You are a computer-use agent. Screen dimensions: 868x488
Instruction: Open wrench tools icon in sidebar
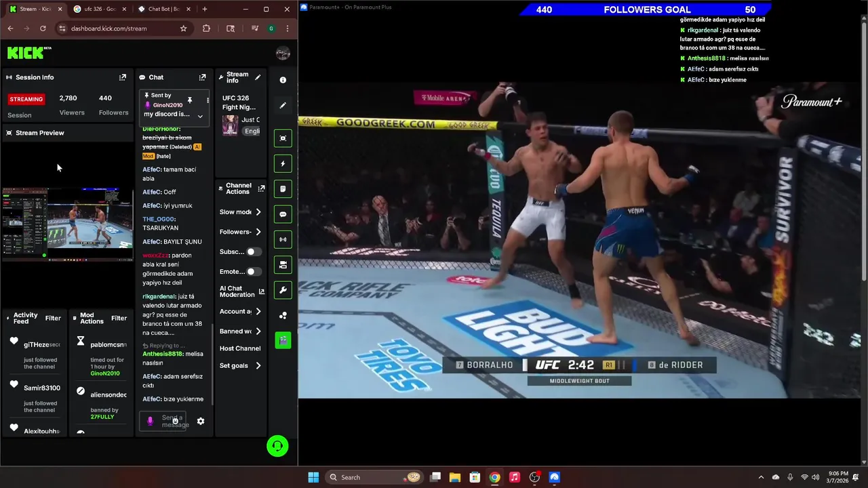pos(283,290)
